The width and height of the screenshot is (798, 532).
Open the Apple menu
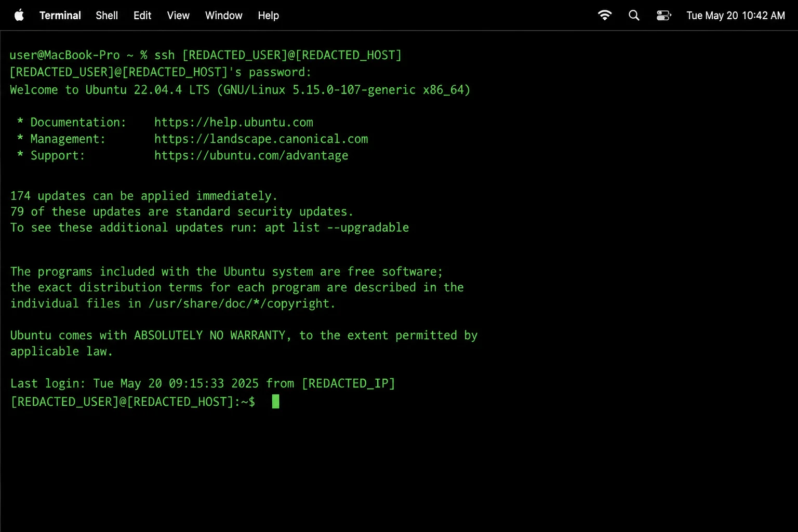click(19, 15)
